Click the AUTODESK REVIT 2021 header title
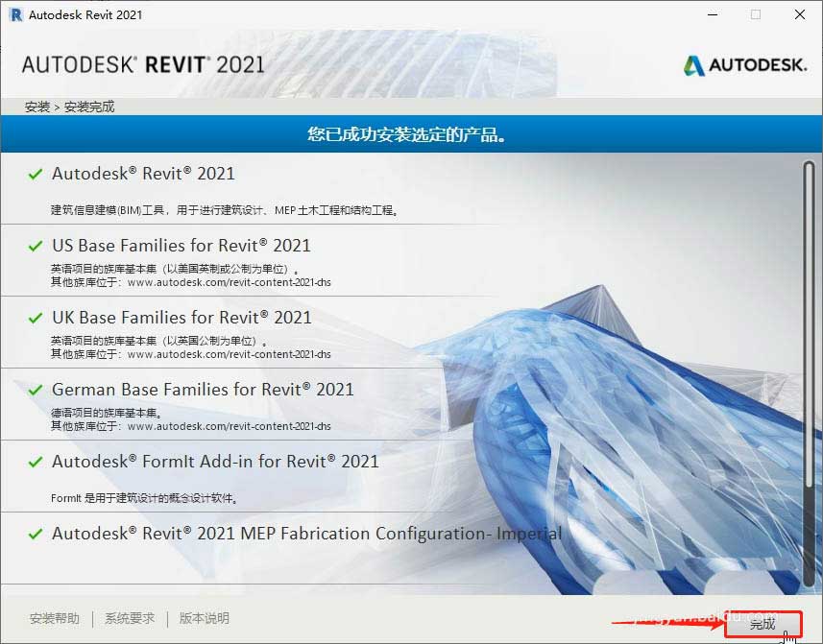The height and width of the screenshot is (644, 823). [143, 64]
